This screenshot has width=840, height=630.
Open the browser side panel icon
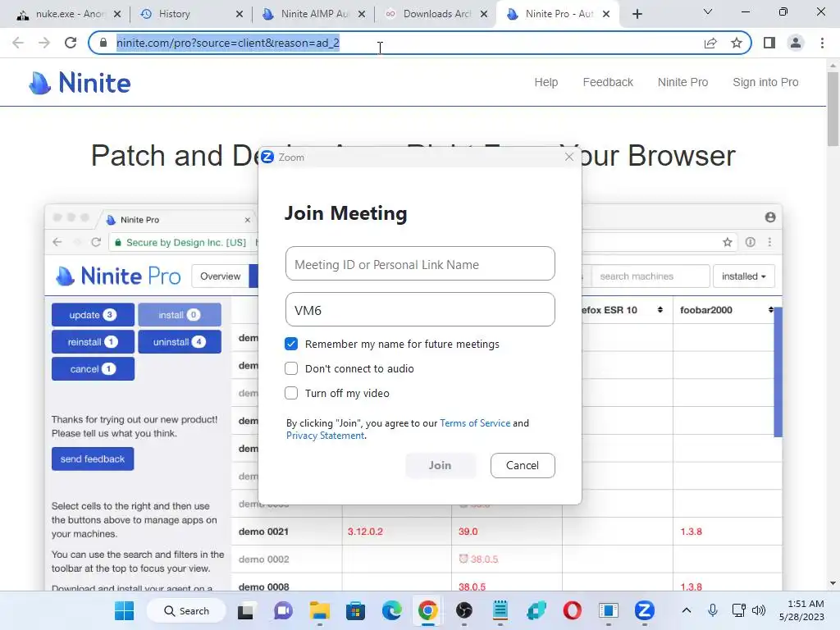point(769,43)
